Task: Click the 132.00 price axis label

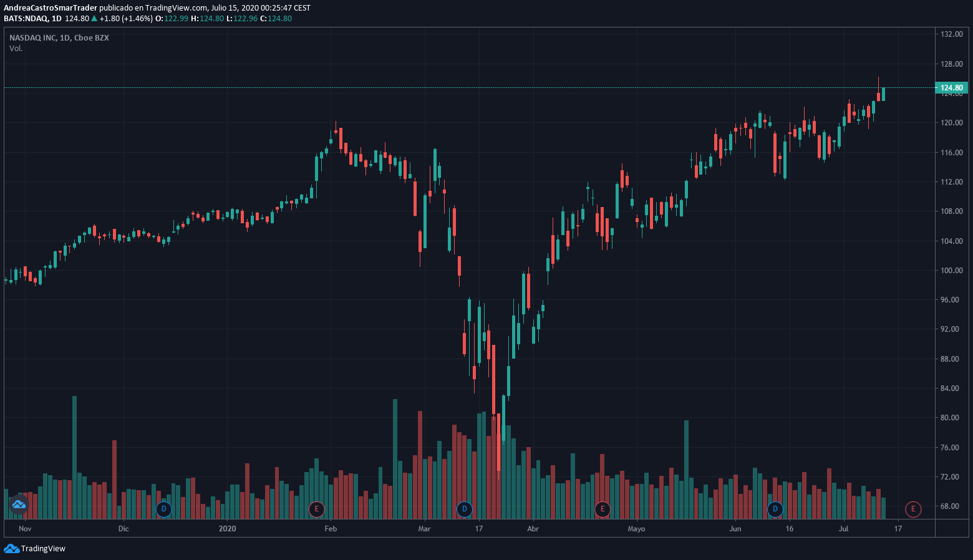Action: click(951, 34)
